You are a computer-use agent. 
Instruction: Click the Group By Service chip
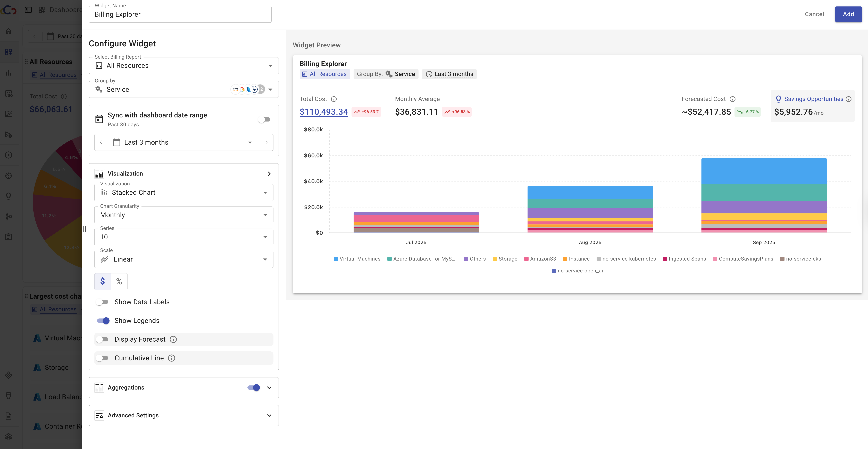click(386, 74)
